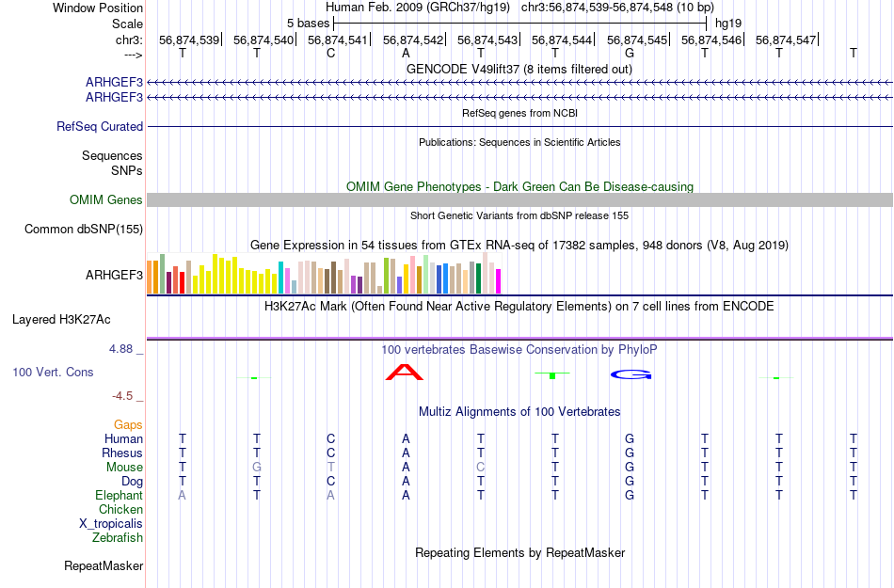Click the green conservation bar under 56,874,544
894x588 pixels.
click(551, 375)
